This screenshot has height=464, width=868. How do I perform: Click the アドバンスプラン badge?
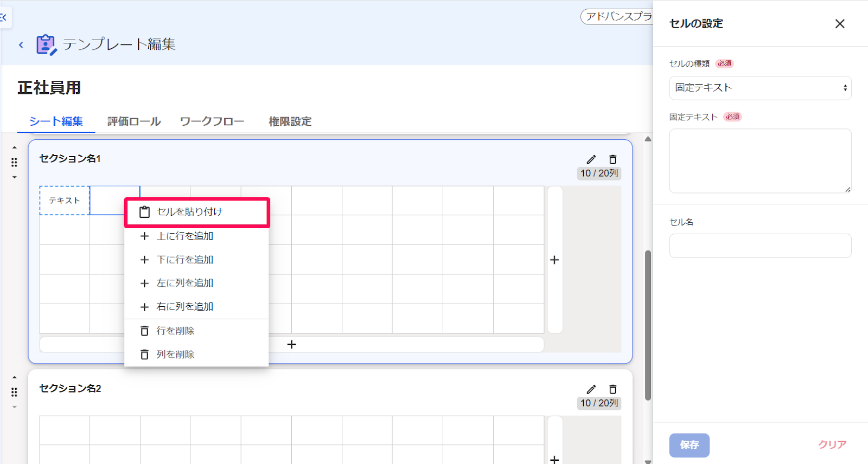pos(617,17)
